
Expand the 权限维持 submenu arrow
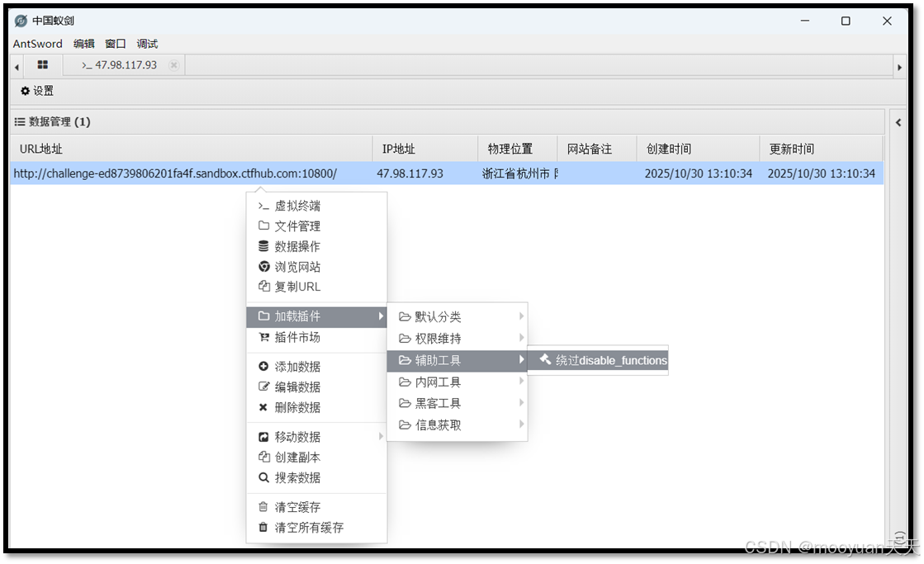click(x=522, y=338)
